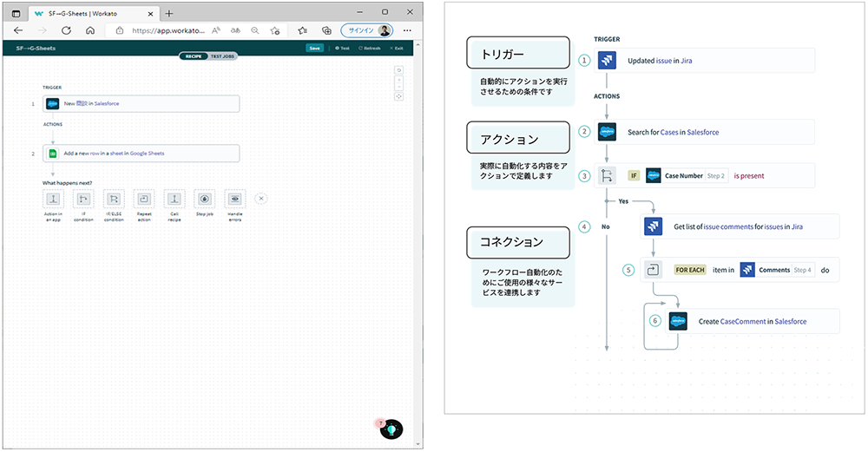This screenshot has width=868, height=452.
Task: Open the browser home page
Action: coord(90,30)
